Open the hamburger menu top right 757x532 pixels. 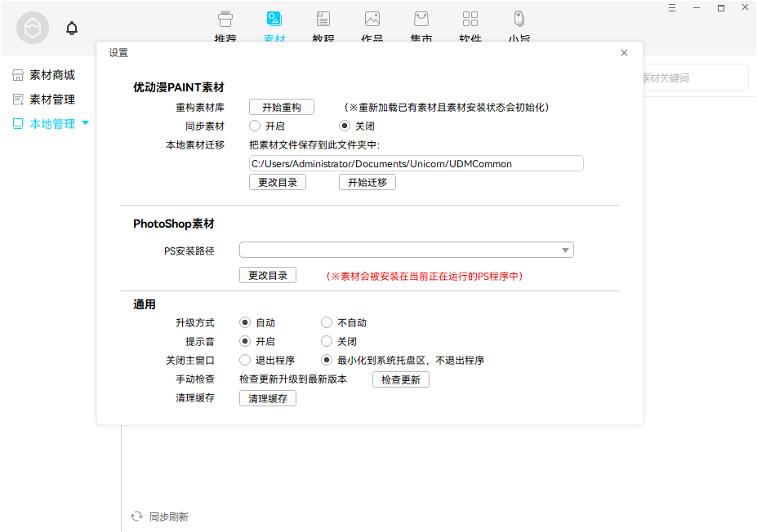click(672, 8)
